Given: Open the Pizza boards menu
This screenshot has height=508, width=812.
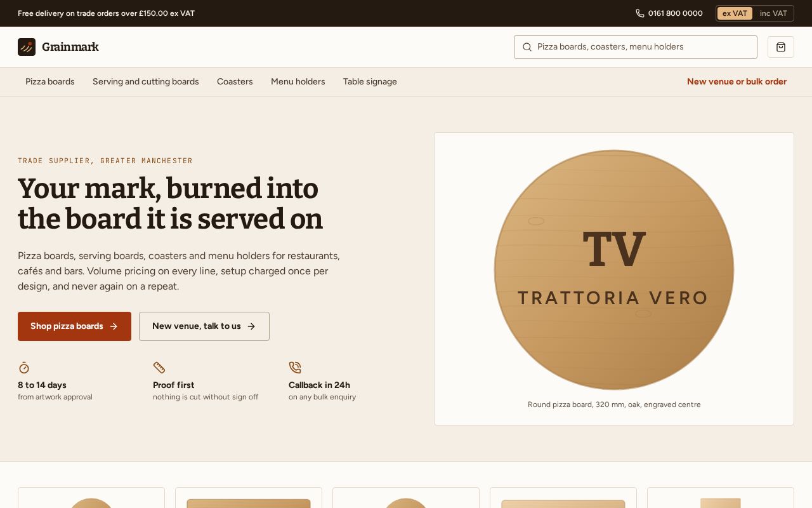Looking at the screenshot, I should click(x=50, y=82).
